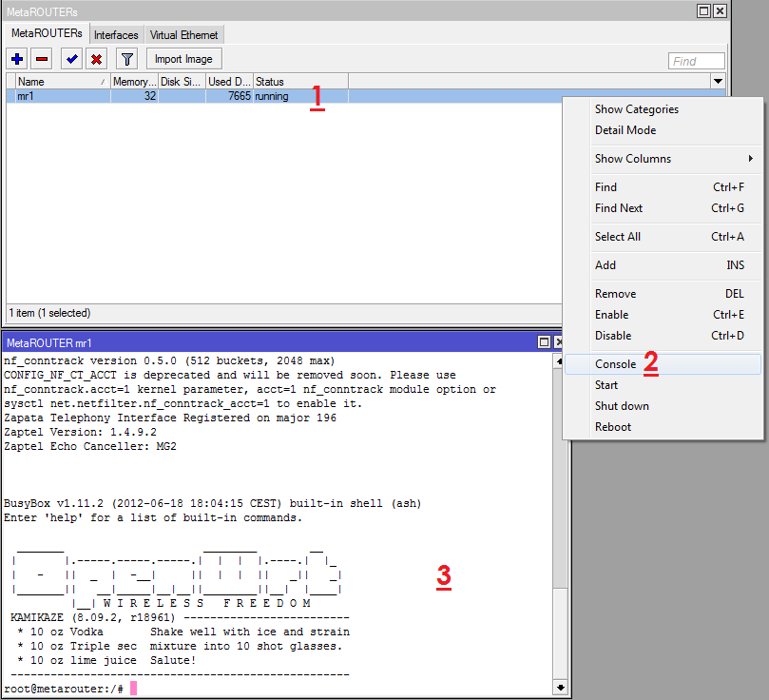Click the '1 item (1 selected)' status text
Screen dimensions: 769x700
click(x=50, y=313)
